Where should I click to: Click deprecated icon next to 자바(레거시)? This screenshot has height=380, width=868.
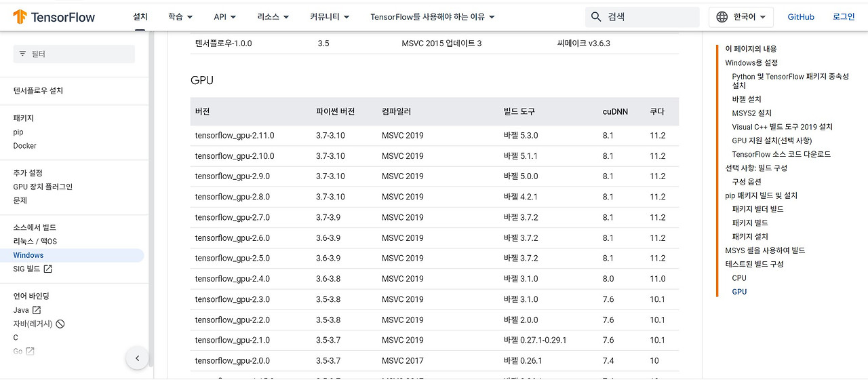(x=60, y=324)
